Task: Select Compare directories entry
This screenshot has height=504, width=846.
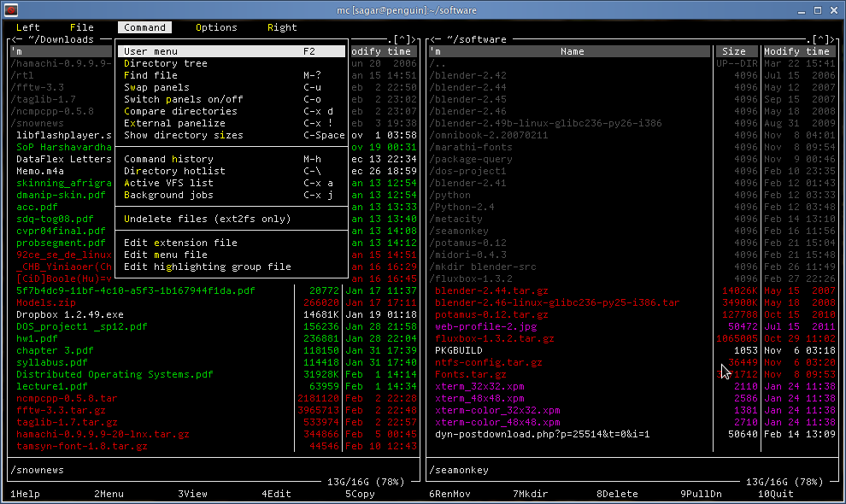Action: [232, 111]
